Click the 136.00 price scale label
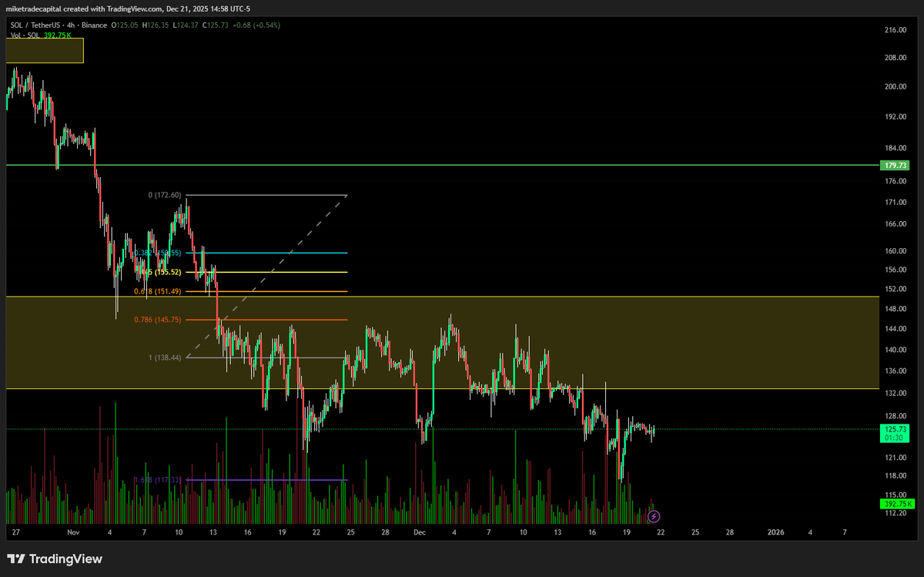 [897, 371]
